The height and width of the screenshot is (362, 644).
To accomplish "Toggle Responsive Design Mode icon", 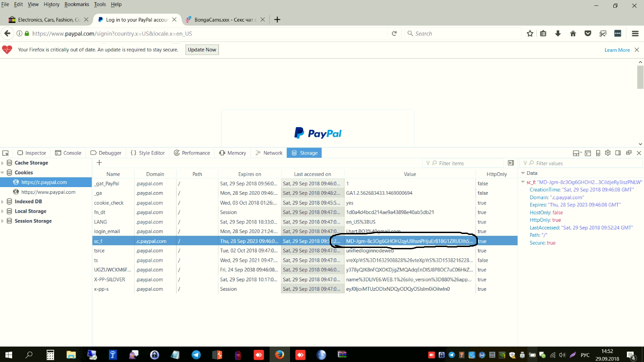I will tap(598, 153).
